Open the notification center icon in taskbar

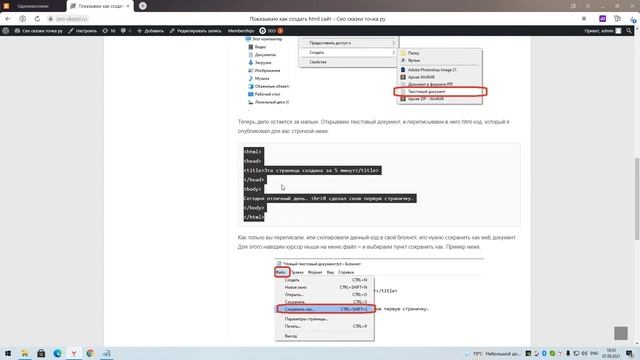629,353
